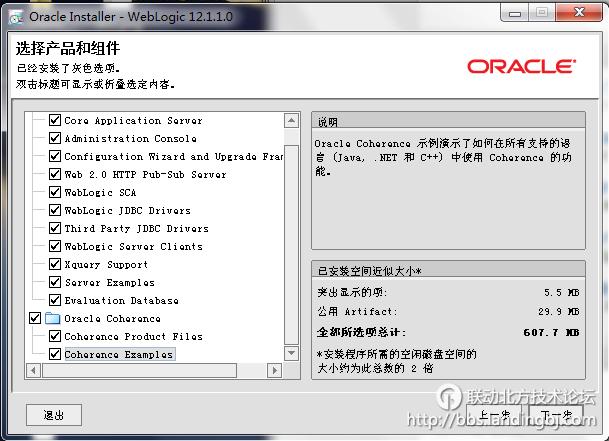Select the Coherence Product Files label
The width and height of the screenshot is (609, 441).
pos(133,336)
